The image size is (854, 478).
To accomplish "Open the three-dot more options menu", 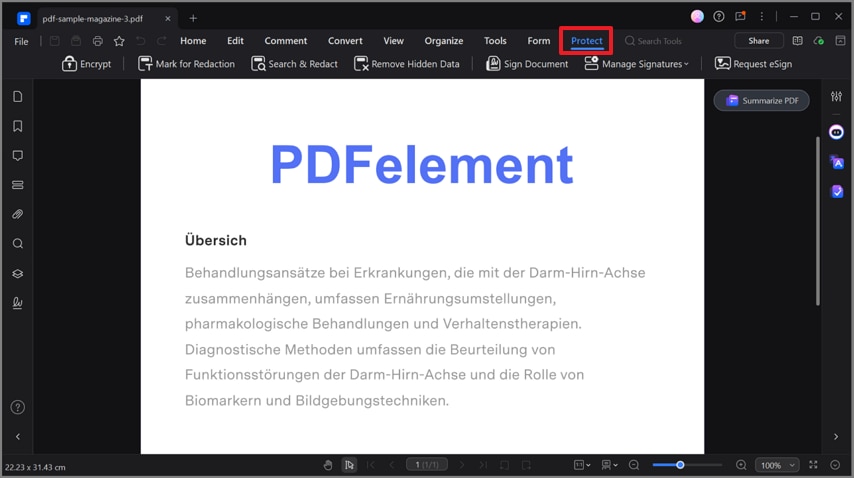I will (761, 17).
